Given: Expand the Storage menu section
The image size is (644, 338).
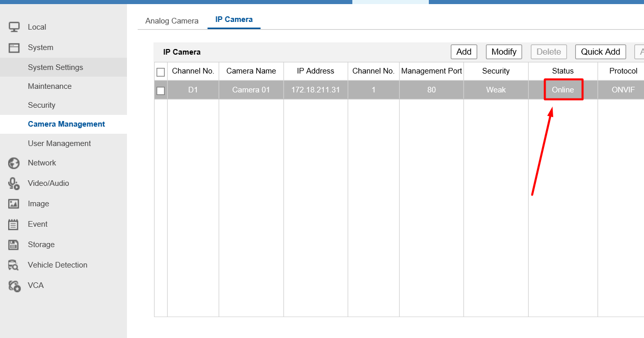Looking at the screenshot, I should pyautogui.click(x=41, y=245).
